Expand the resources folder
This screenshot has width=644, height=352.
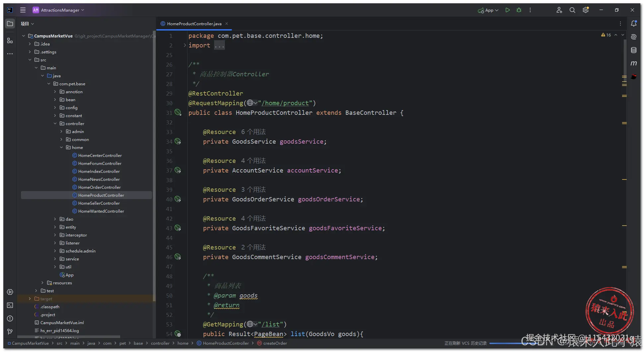pyautogui.click(x=42, y=283)
